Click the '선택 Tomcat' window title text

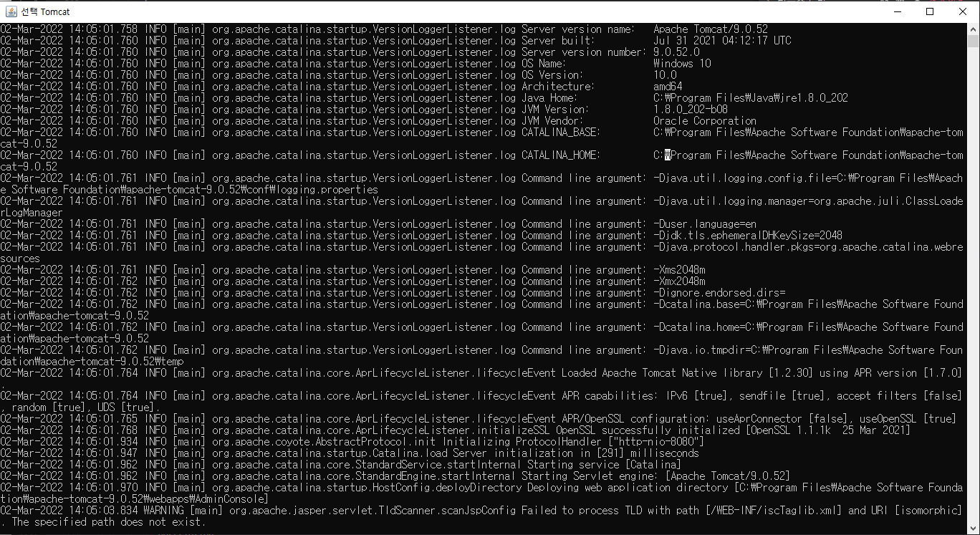click(x=46, y=11)
